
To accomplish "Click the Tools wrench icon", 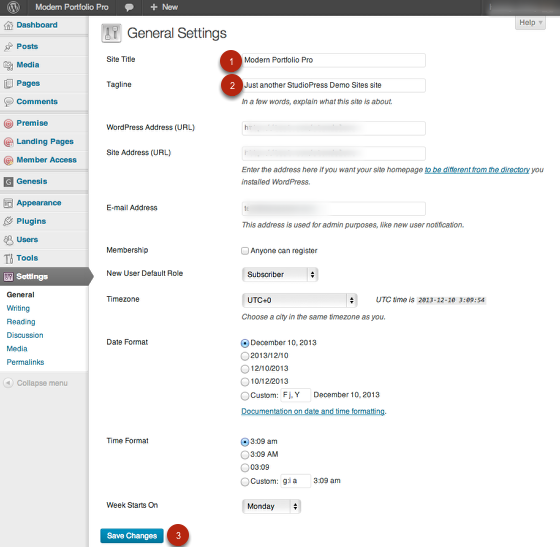I will tap(8, 258).
